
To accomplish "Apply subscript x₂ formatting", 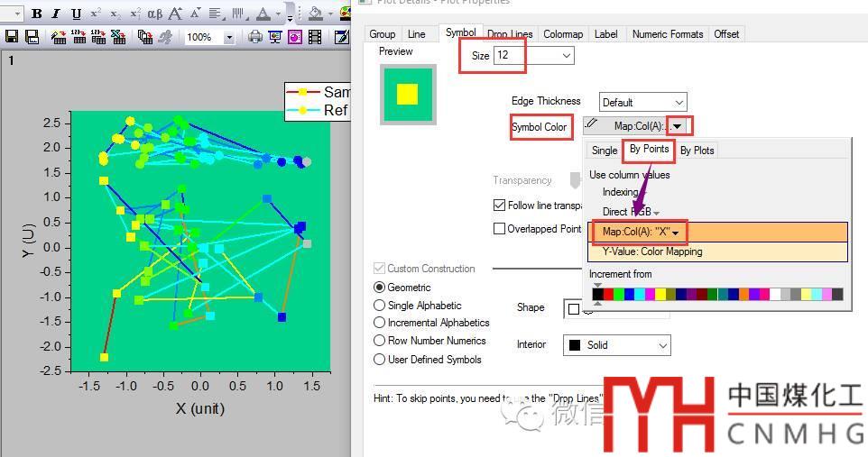I will [115, 14].
